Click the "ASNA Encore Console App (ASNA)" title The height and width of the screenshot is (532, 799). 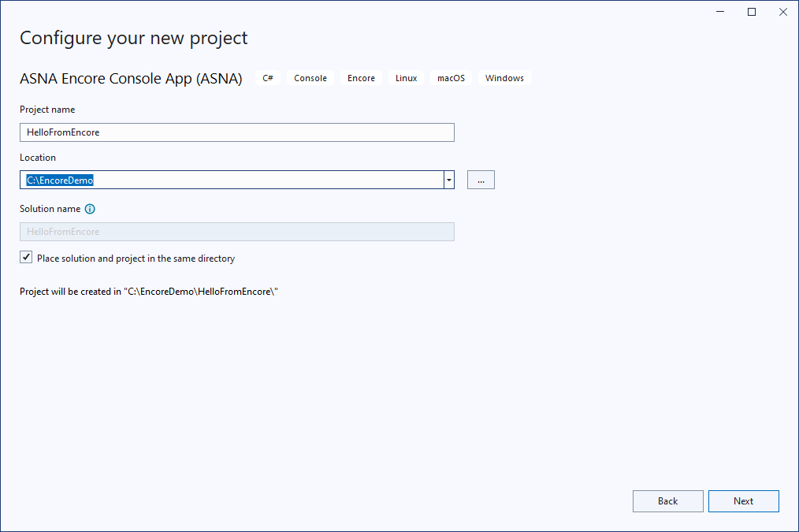(x=131, y=79)
